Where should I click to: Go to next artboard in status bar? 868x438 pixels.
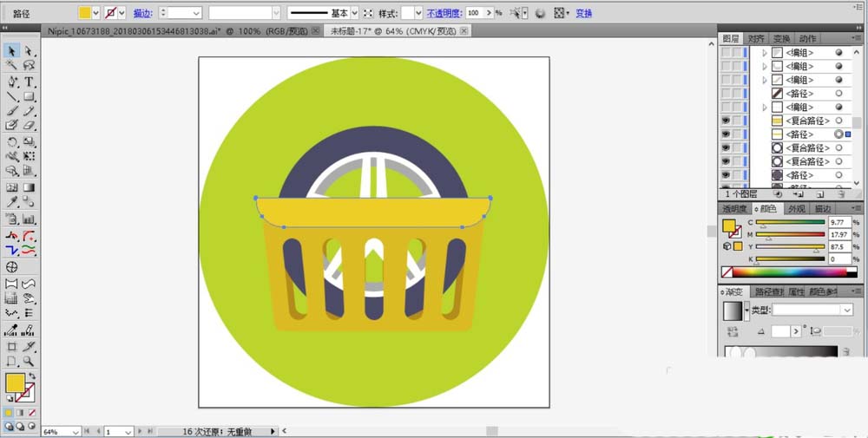click(x=140, y=431)
